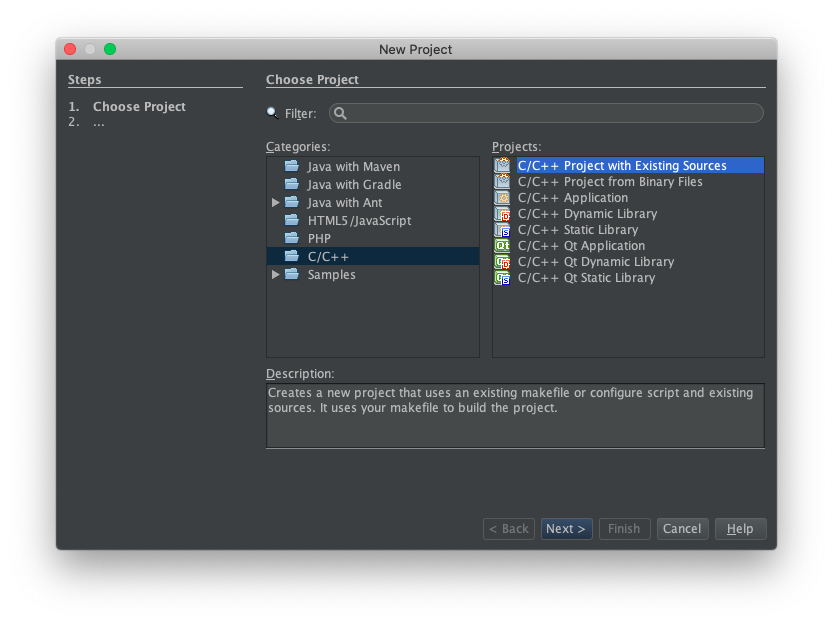833x624 pixels.
Task: Click the Qt Static Library icon
Action: point(502,278)
